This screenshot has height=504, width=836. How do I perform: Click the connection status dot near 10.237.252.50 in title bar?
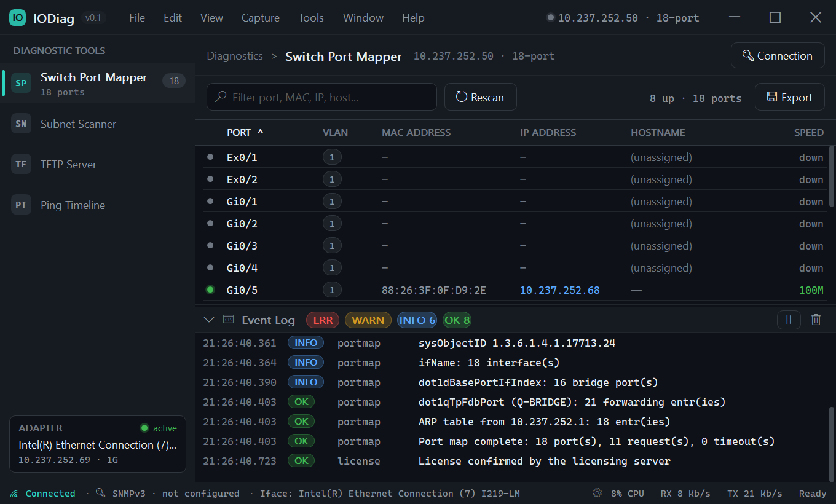551,18
